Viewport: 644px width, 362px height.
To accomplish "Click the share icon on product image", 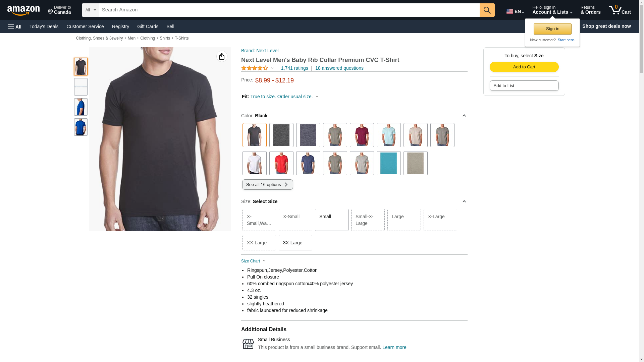I will 222,56.
